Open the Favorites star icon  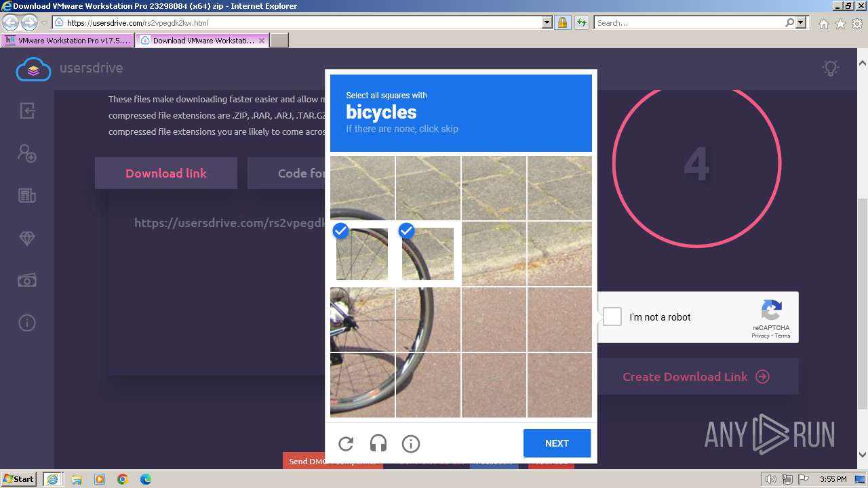(x=840, y=24)
